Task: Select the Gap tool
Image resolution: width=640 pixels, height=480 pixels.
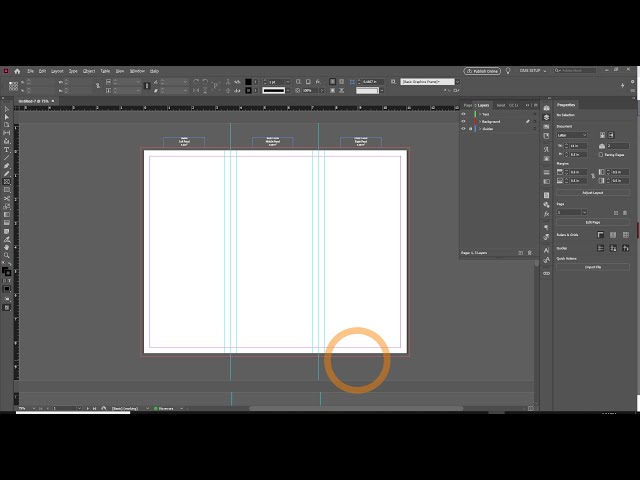Action: tap(7, 133)
